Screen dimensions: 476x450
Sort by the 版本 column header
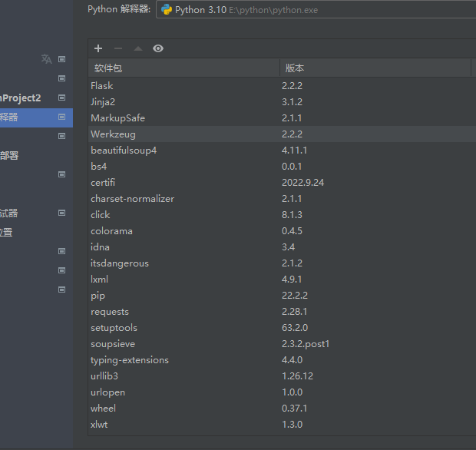tap(375, 68)
